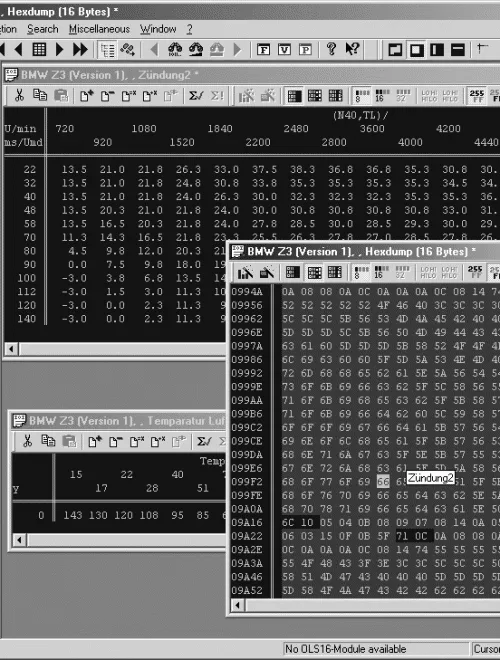Click value 143 in Temparatur table
Image resolution: width=500 pixels, height=660 pixels.
tap(72, 515)
